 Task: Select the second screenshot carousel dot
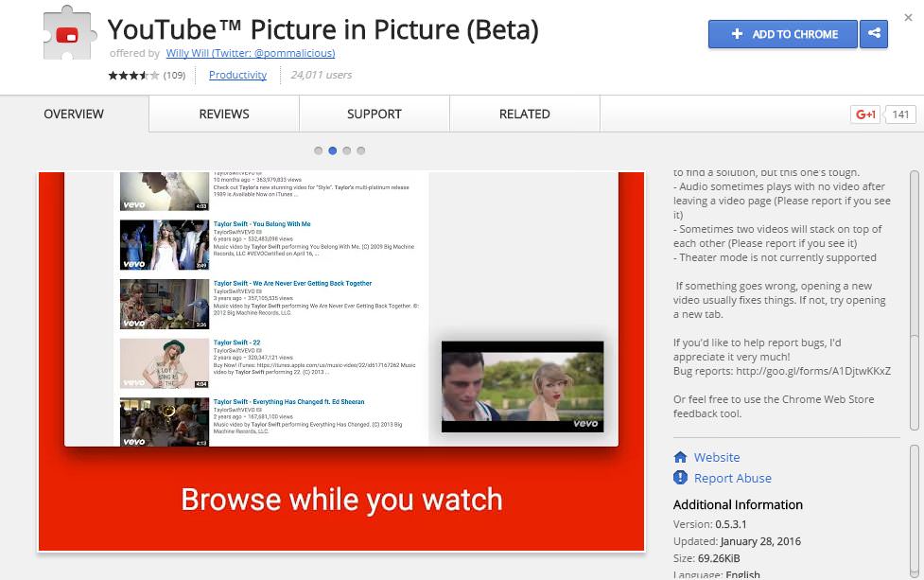pos(332,150)
